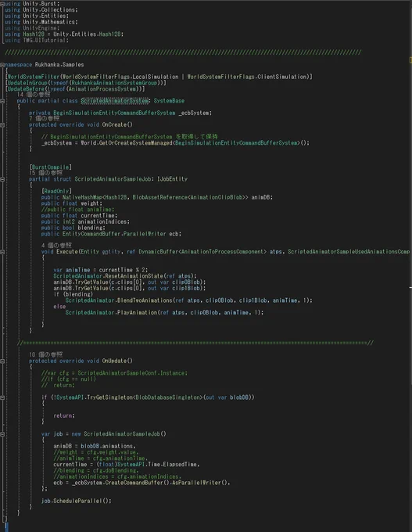The height and width of the screenshot is (532, 412).
Task: Collapse the Execute method body
Action: pyautogui.click(x=2, y=252)
